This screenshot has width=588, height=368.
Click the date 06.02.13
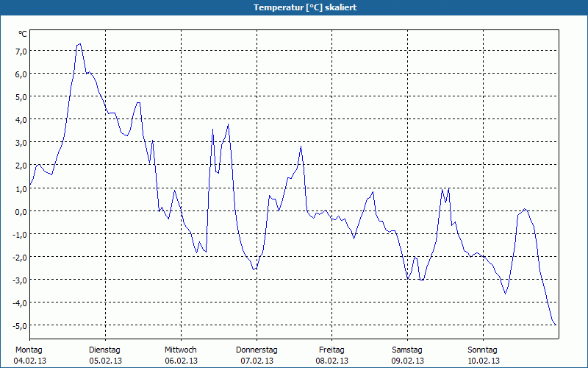coord(181,361)
